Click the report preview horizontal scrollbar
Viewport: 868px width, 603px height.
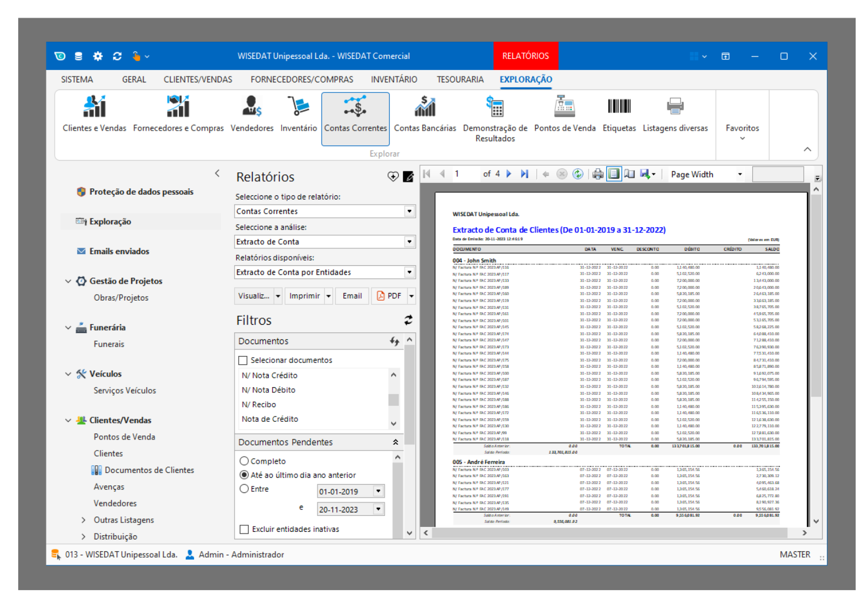click(609, 533)
